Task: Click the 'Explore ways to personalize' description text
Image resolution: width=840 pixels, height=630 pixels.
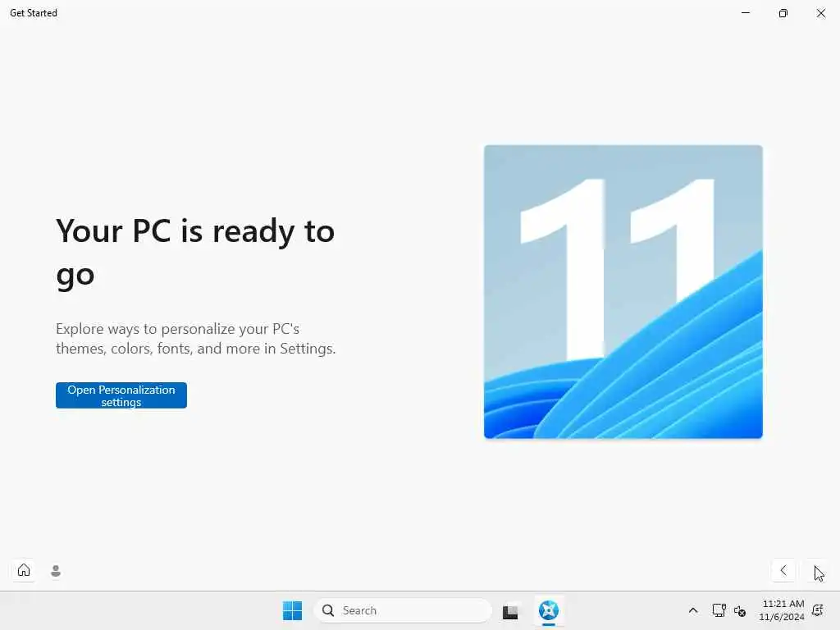Action: click(x=195, y=339)
